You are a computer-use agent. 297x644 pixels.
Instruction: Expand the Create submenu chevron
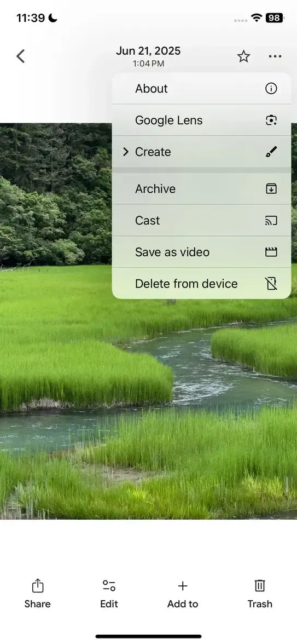(126, 152)
